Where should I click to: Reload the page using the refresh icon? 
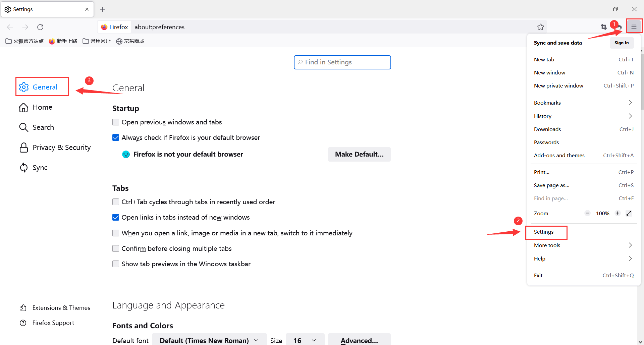40,27
